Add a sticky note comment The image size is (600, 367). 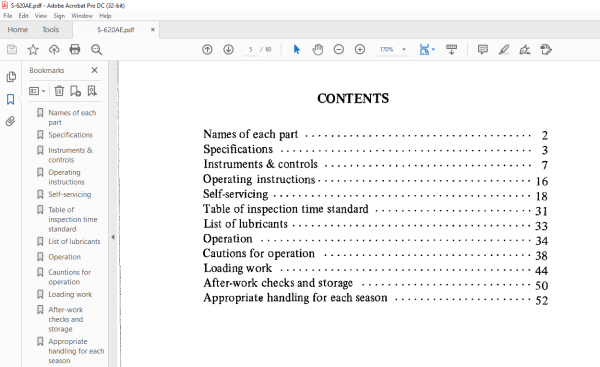tap(483, 49)
